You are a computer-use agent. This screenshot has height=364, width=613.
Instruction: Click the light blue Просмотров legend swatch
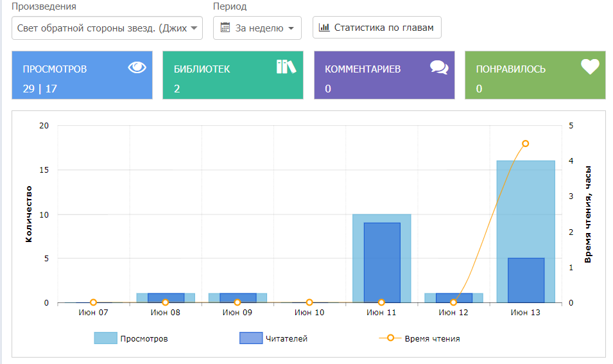pyautogui.click(x=105, y=338)
